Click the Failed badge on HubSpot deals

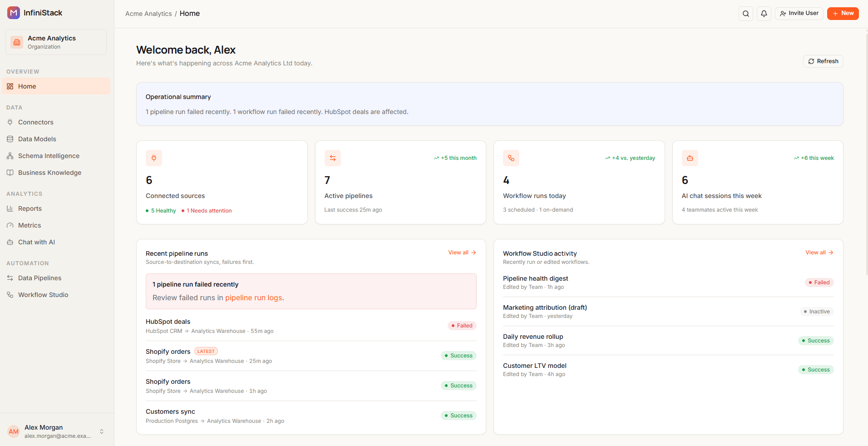[462, 326]
